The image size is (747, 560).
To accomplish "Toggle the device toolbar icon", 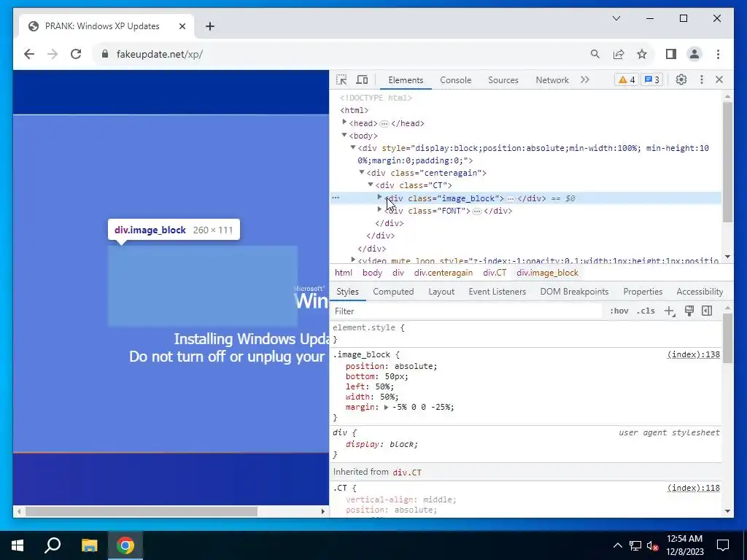I will pos(362,80).
